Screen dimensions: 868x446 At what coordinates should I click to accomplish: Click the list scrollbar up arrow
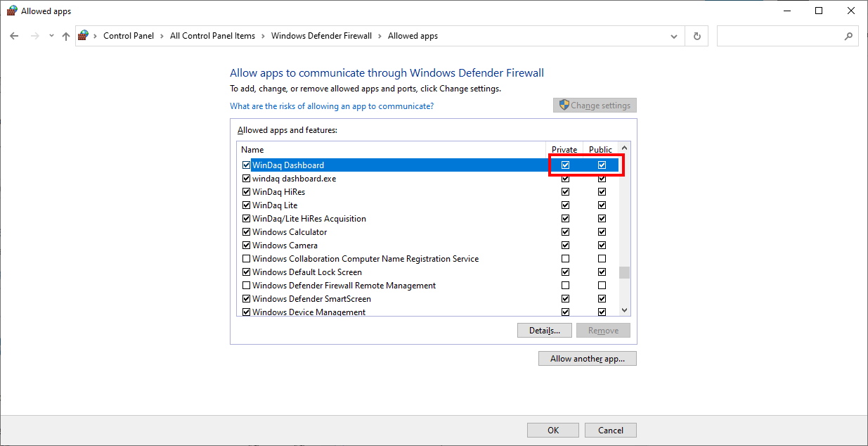point(624,148)
